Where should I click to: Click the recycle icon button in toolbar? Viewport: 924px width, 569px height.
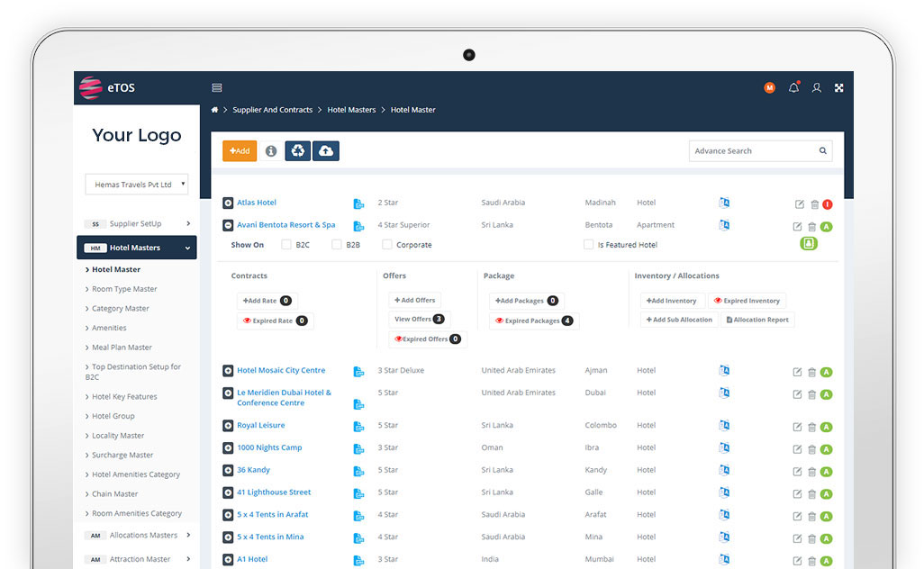[x=297, y=150]
